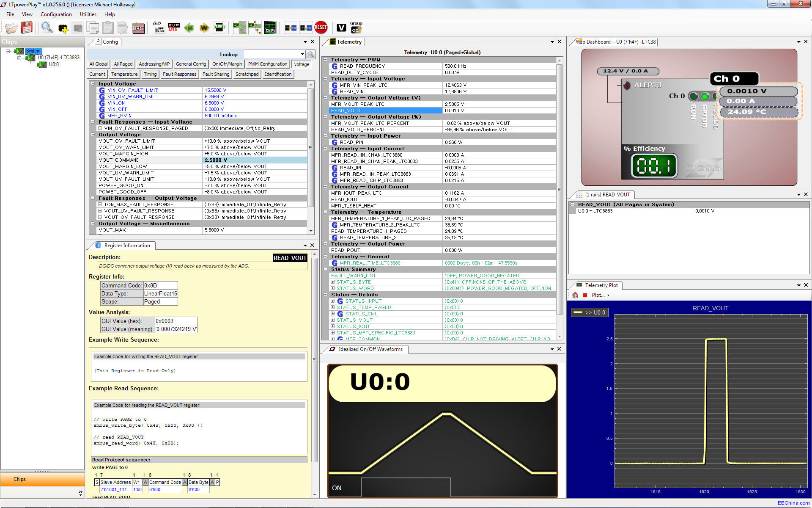This screenshot has height=508, width=812.
Task: Collapse the Input Voltage section in Config
Action: tap(93, 84)
